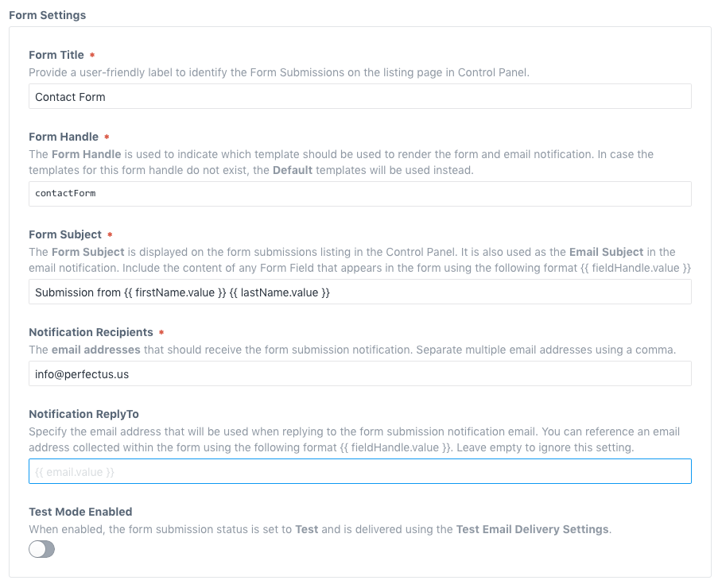Enable the Test Mode toggle switch
Screen dimensions: 722x588
[42, 549]
